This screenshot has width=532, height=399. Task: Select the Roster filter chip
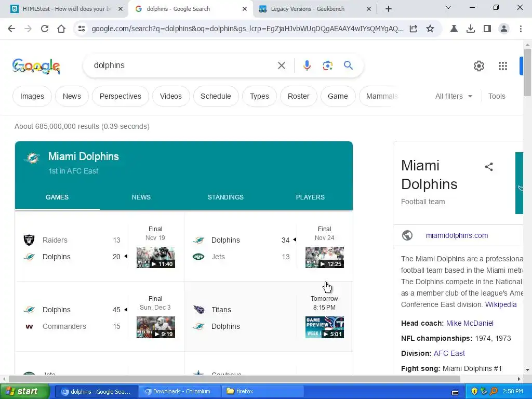point(299,96)
